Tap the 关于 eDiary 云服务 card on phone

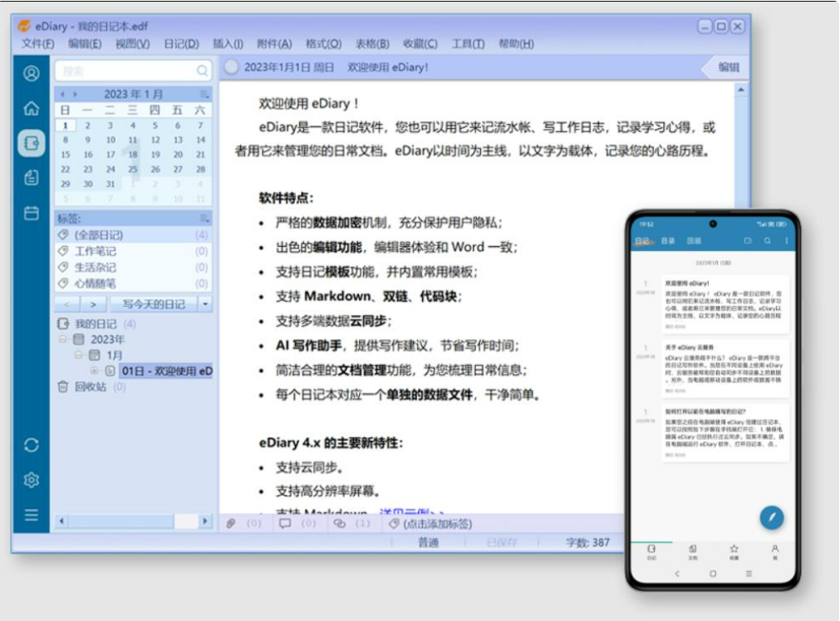coord(725,368)
